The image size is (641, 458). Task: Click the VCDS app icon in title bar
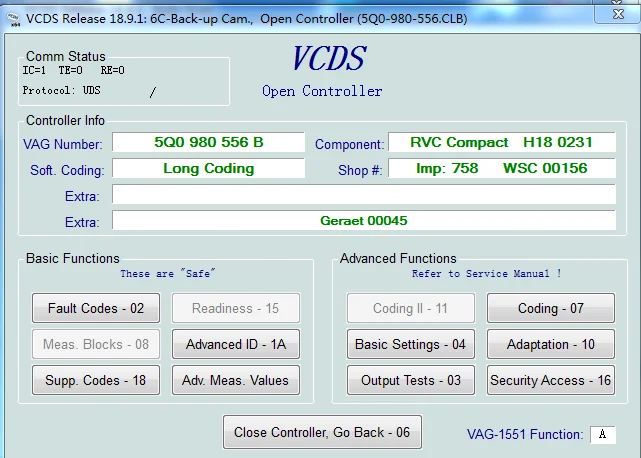coord(13,19)
